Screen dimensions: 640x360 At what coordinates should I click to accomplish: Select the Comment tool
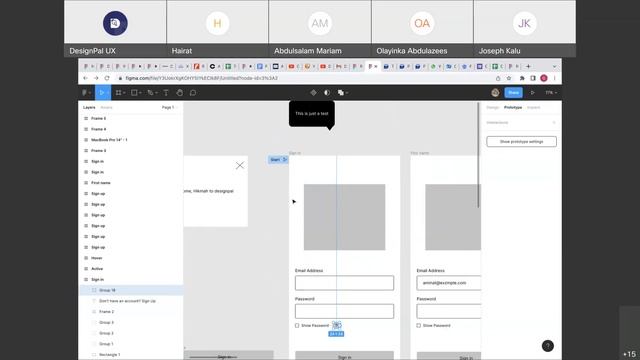point(193,93)
